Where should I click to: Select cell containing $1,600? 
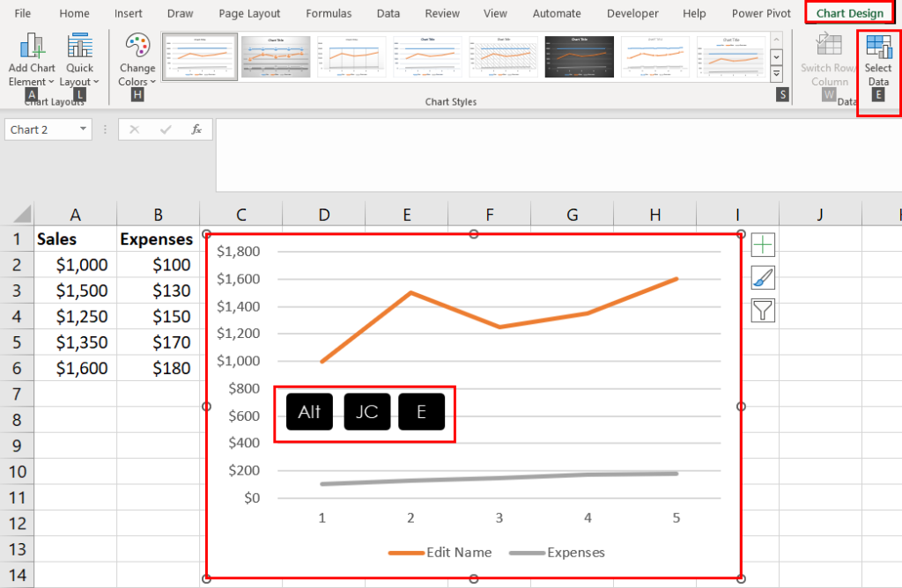coord(75,368)
